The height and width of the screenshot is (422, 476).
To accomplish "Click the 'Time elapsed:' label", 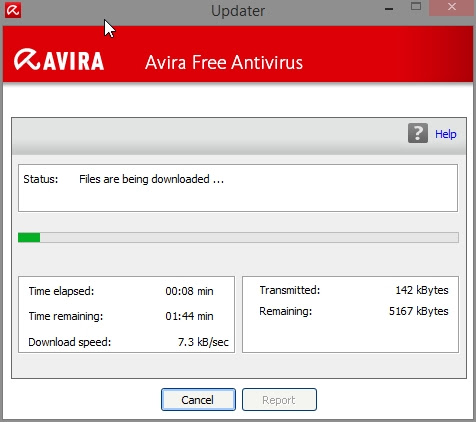I will [61, 291].
